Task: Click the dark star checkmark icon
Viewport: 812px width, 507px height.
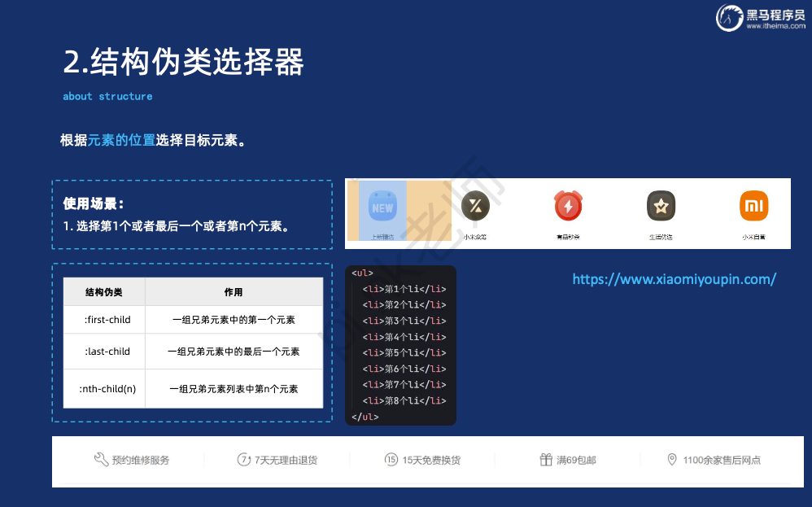Action: pyautogui.click(x=661, y=206)
